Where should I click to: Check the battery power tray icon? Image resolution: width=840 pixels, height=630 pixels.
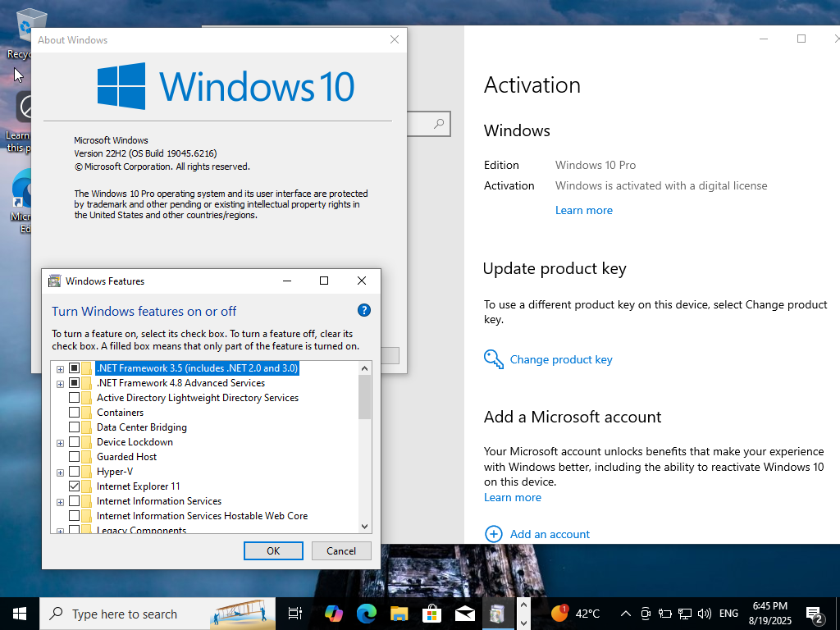(664, 614)
